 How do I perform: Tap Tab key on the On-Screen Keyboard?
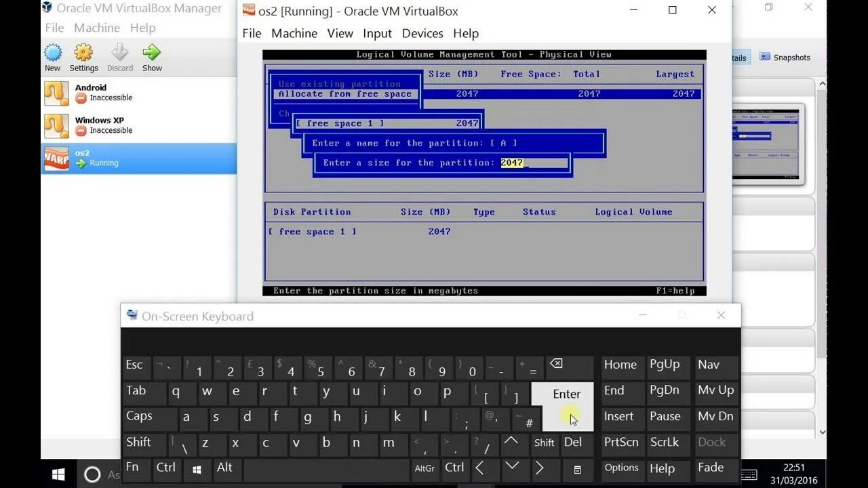tap(143, 392)
